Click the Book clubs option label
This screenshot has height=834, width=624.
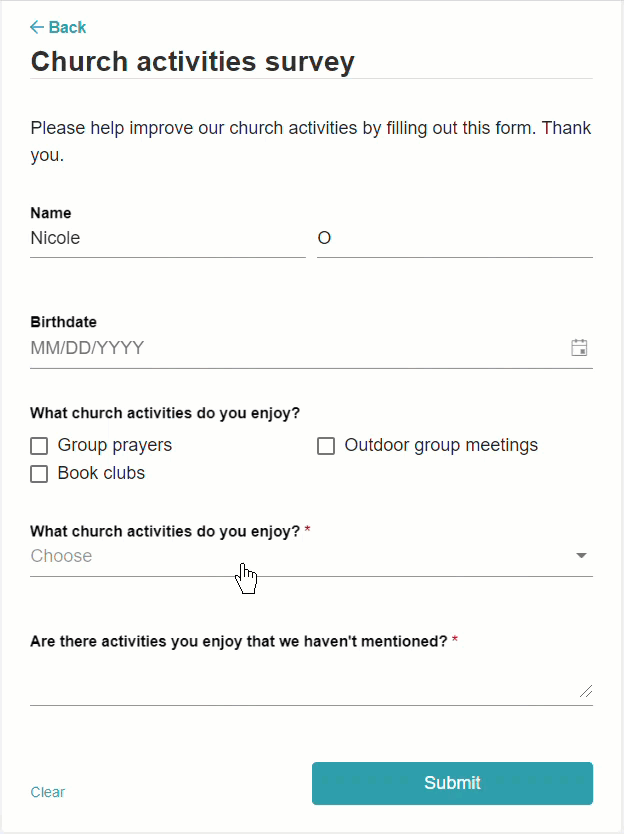(x=101, y=473)
